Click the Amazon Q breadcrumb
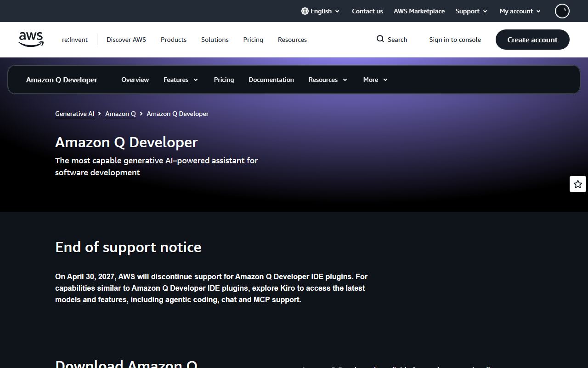 coord(120,114)
